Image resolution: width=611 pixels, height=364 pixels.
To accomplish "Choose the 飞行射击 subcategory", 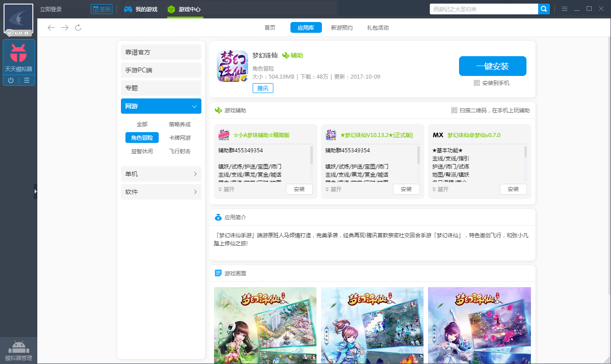I will pyautogui.click(x=180, y=151).
